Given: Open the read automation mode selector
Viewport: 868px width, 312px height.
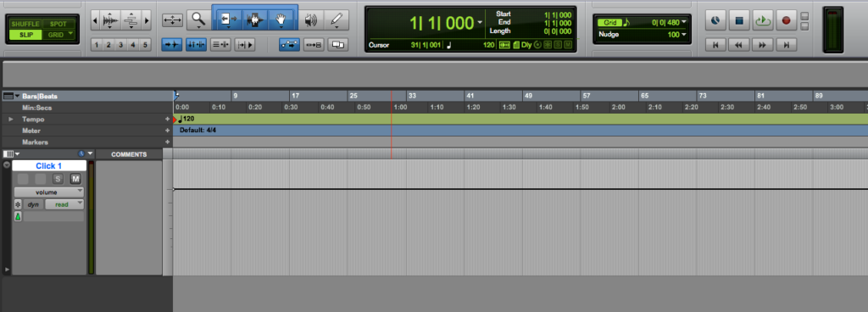Looking at the screenshot, I should (64, 204).
